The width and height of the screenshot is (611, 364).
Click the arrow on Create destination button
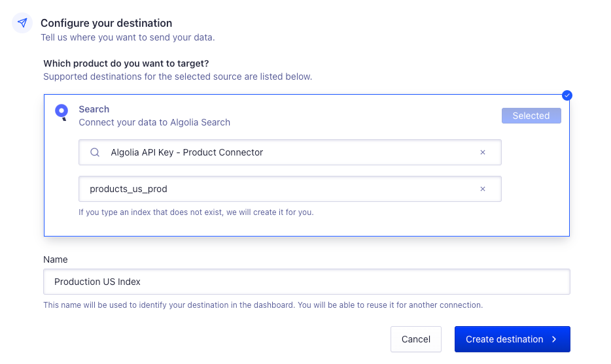pyautogui.click(x=554, y=339)
